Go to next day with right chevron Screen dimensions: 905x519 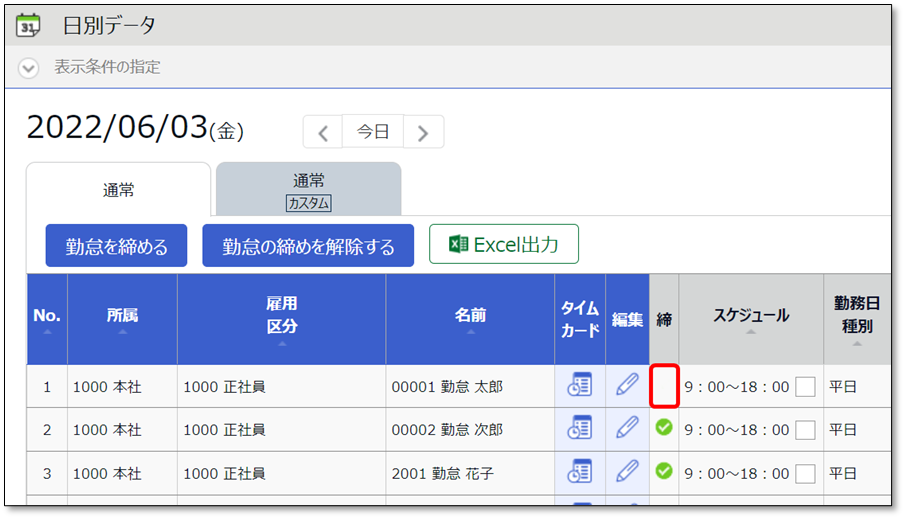[x=423, y=132]
